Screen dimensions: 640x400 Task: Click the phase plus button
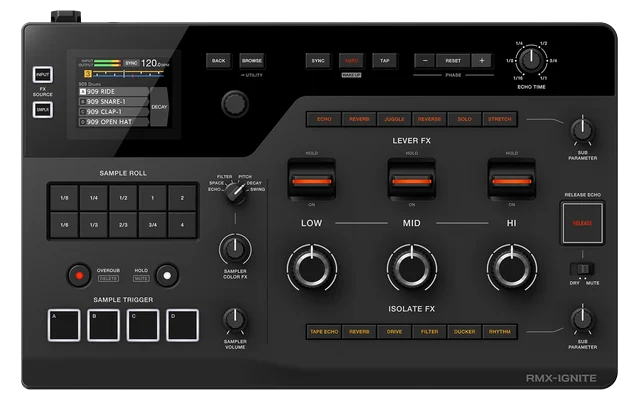click(x=482, y=61)
